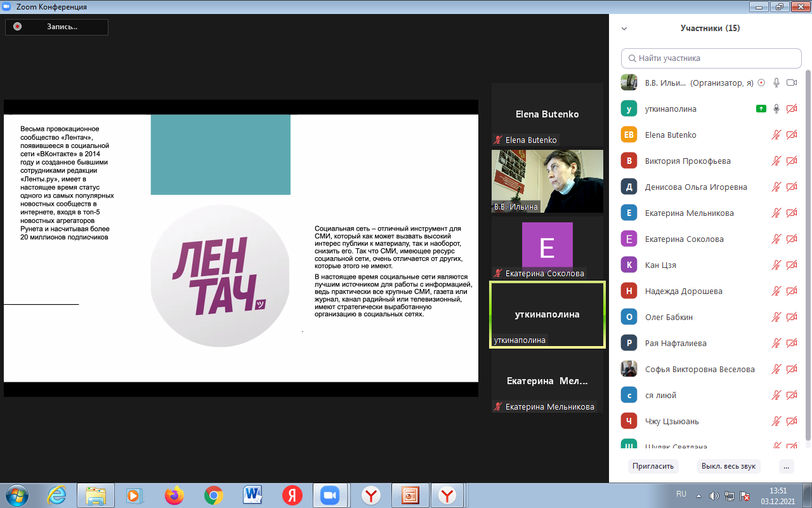
Task: Click Екатерина Соколова's disabled camera icon
Action: coord(791,239)
